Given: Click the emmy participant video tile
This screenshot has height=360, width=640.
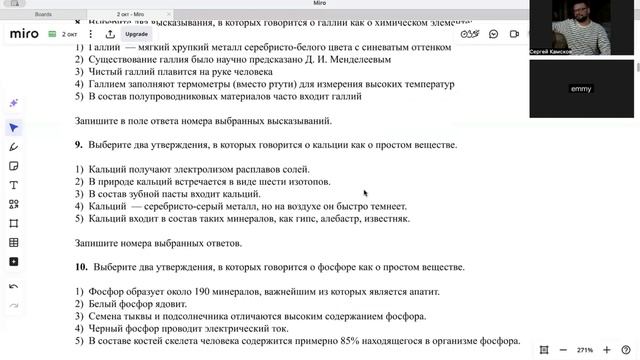Looking at the screenshot, I should click(581, 89).
